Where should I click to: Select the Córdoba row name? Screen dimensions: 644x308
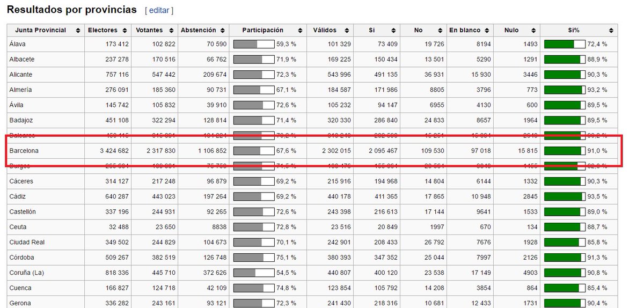point(21,258)
